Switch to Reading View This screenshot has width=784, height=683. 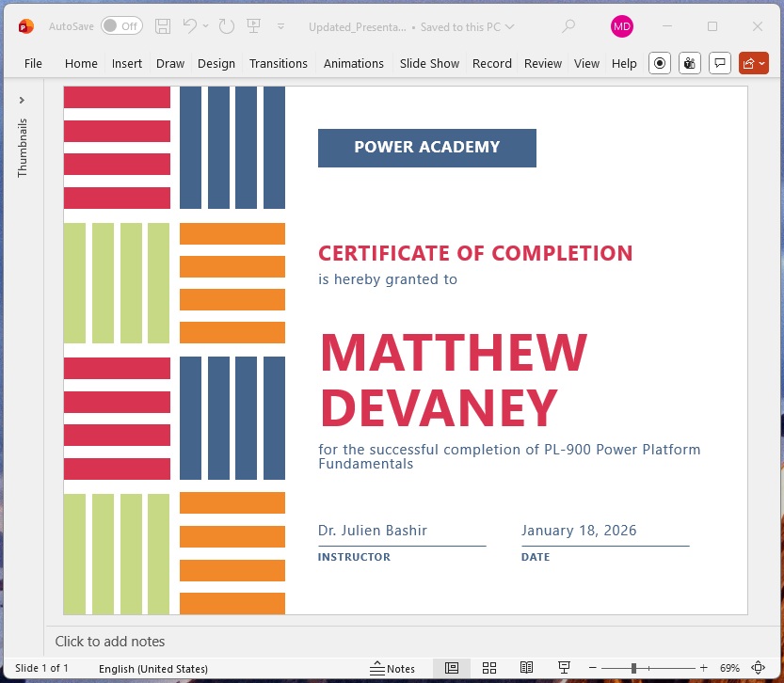(527, 669)
